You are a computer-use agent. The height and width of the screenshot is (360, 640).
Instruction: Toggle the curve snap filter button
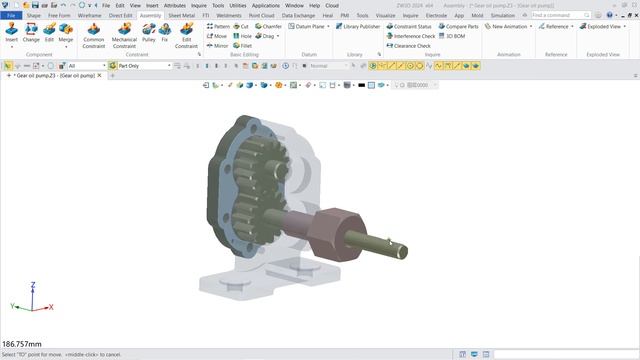tap(438, 66)
